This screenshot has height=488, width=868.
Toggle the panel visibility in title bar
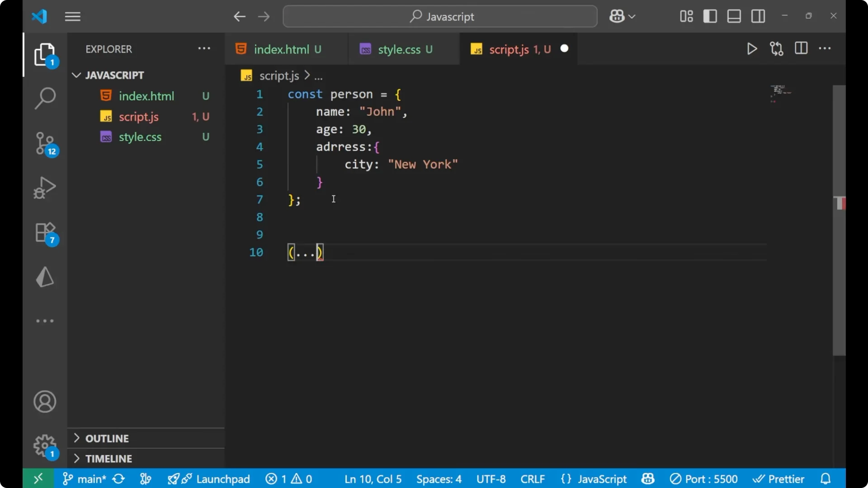click(x=733, y=16)
